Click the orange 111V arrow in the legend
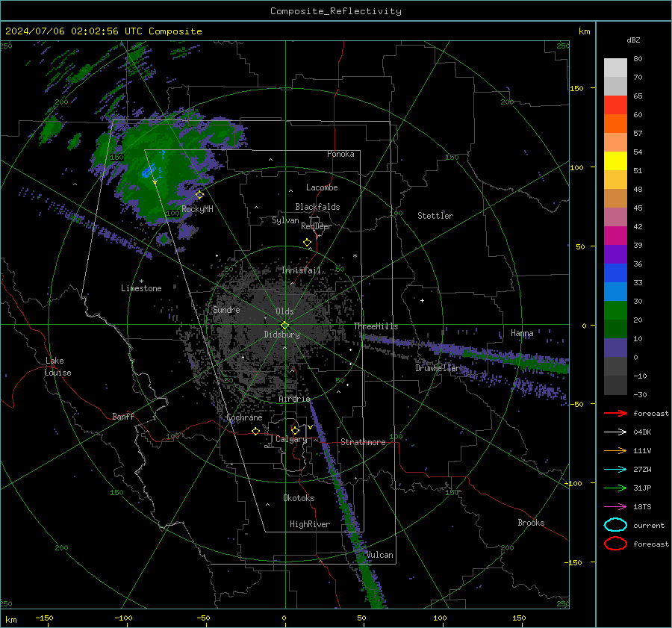Viewport: 672px width, 628px height. pos(615,450)
